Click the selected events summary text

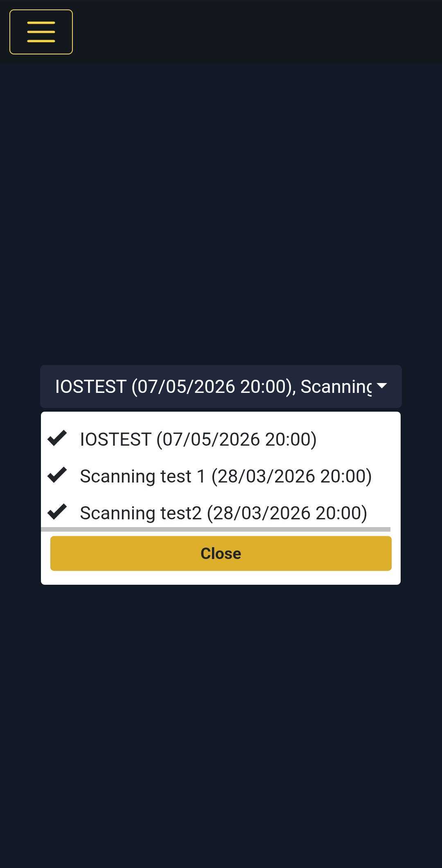(x=213, y=386)
